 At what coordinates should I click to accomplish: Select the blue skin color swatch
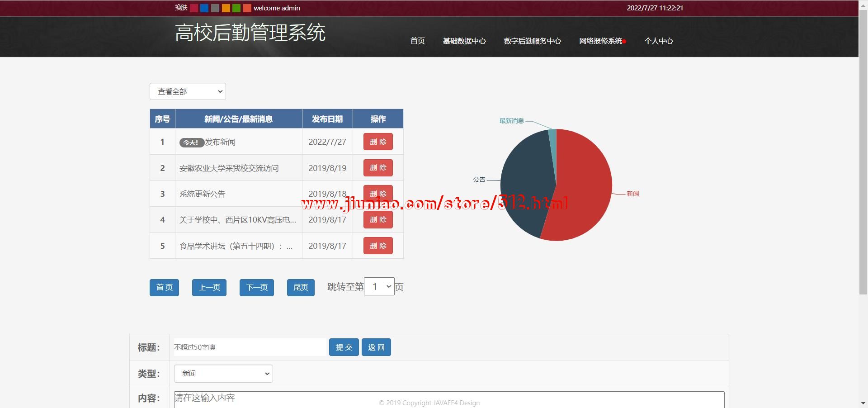pyautogui.click(x=204, y=8)
